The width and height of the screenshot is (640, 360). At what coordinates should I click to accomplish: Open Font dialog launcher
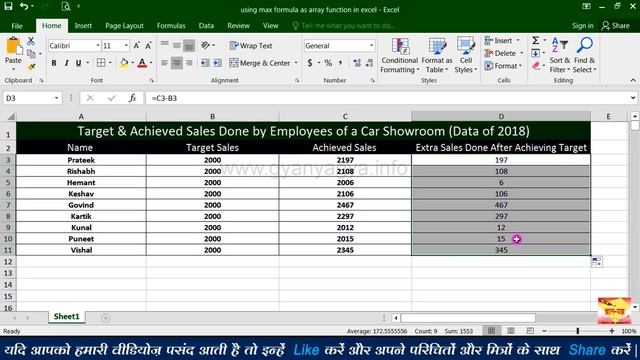pos(151,80)
